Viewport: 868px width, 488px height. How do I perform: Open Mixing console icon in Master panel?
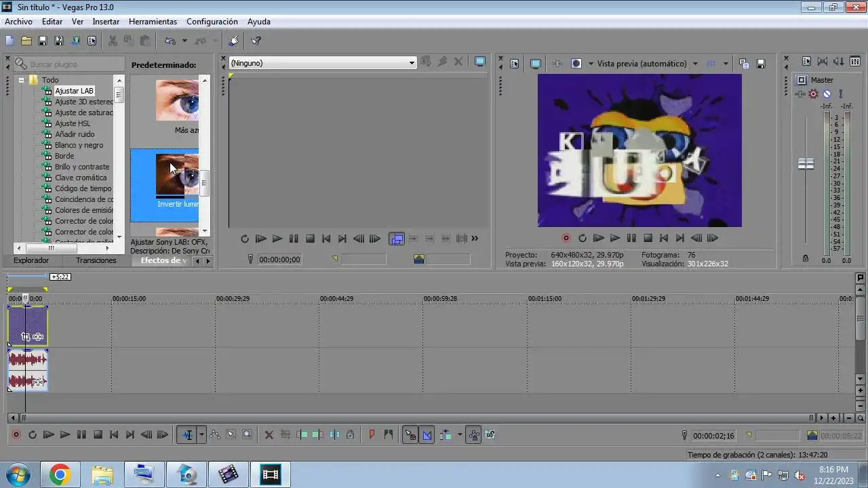[x=856, y=62]
